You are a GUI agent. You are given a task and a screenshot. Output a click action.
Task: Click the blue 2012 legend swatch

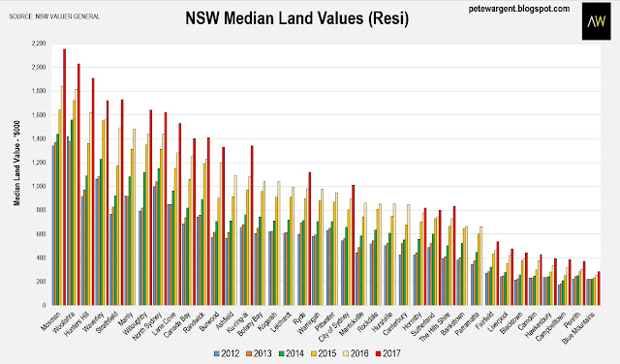click(x=217, y=353)
